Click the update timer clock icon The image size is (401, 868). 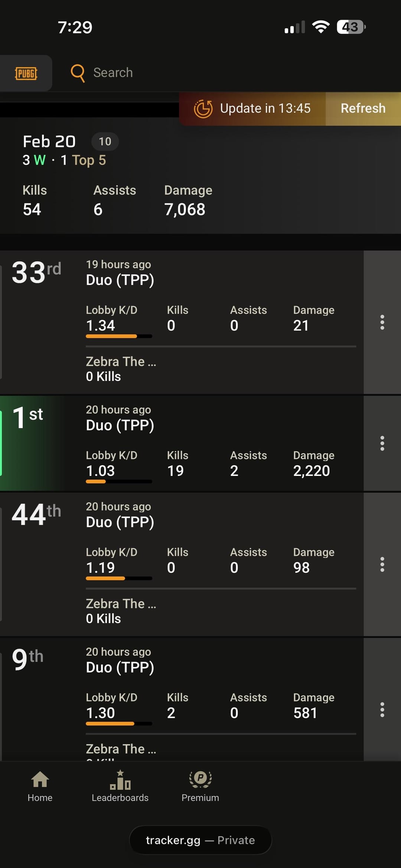point(203,109)
